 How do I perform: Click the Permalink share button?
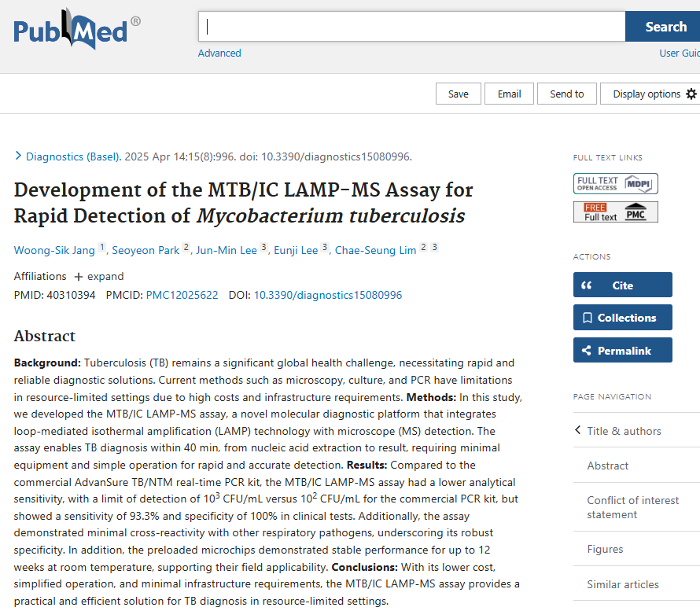click(622, 351)
